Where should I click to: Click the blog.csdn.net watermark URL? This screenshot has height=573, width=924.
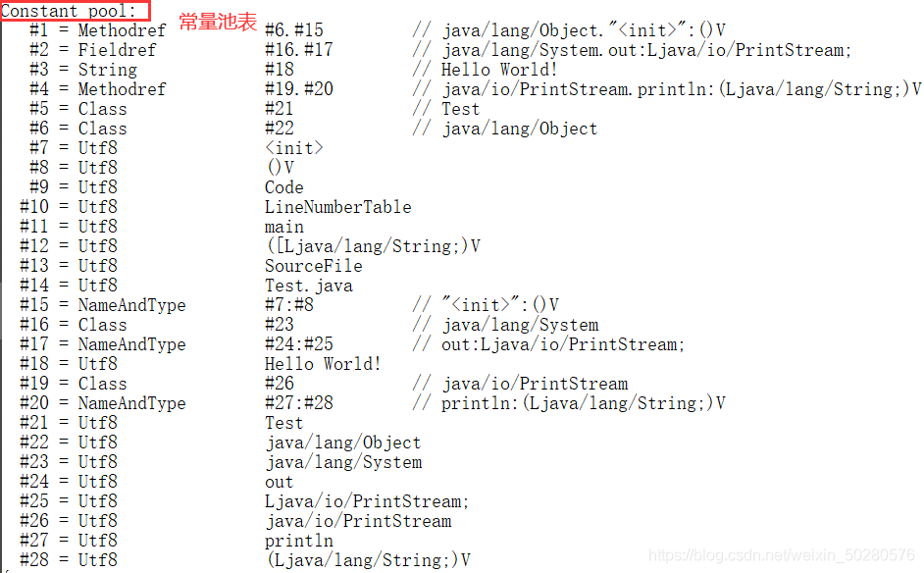782,555
